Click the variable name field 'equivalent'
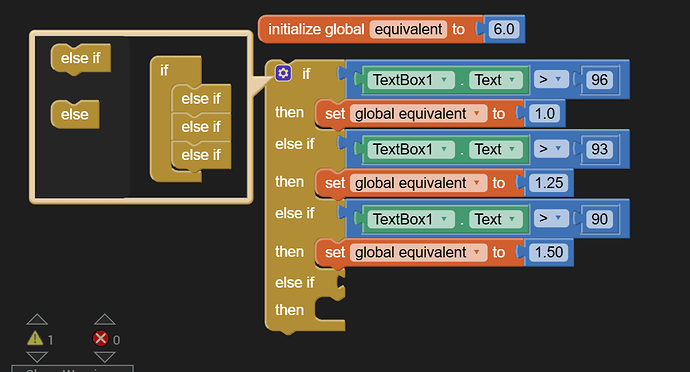Image resolution: width=690 pixels, height=372 pixels. click(408, 29)
